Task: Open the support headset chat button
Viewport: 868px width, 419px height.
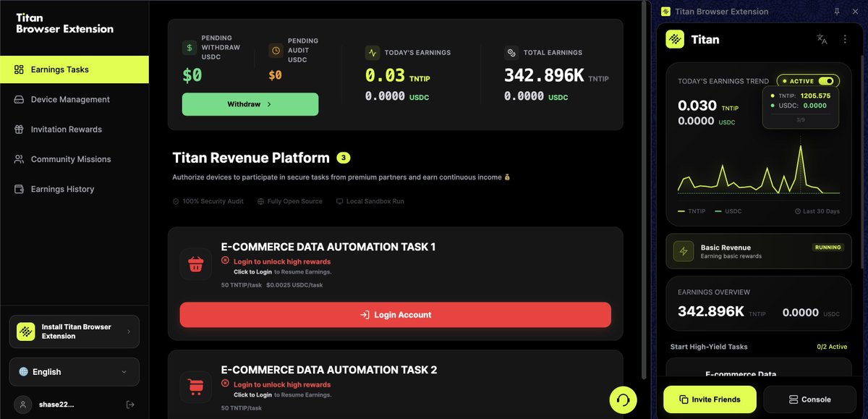Action: coord(624,399)
